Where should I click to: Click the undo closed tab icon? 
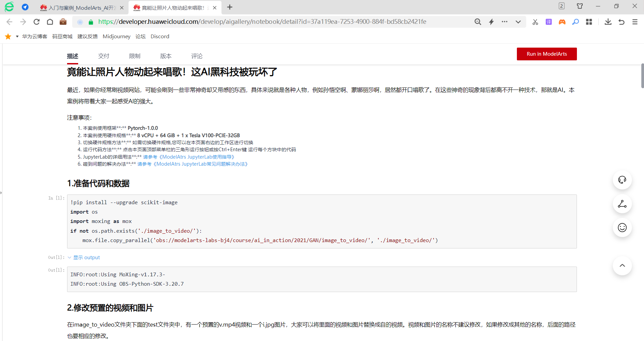tap(622, 22)
